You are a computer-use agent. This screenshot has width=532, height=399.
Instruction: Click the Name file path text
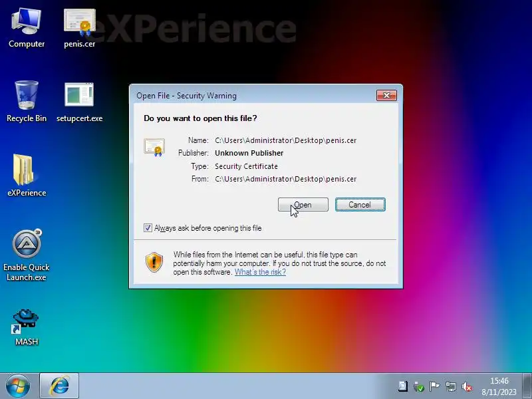[286, 140]
